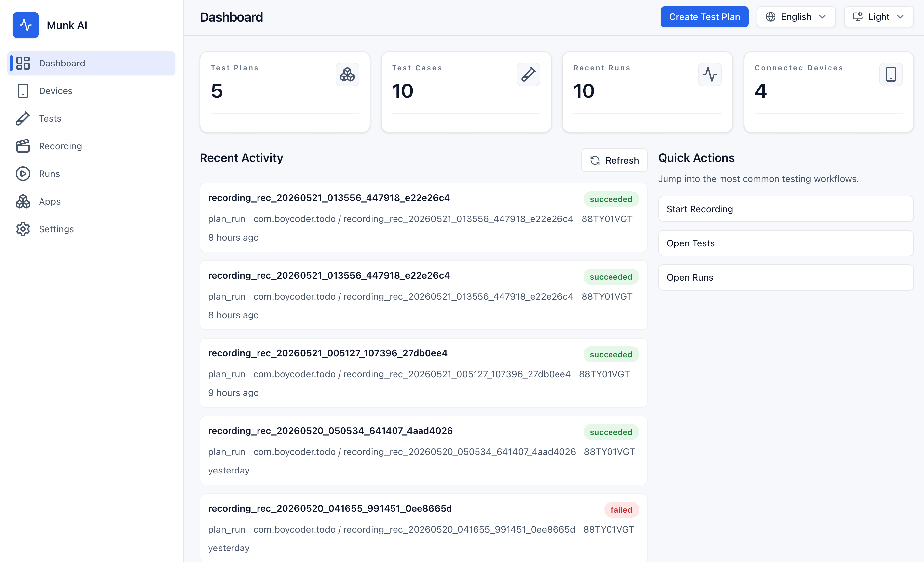This screenshot has width=924, height=562.
Task: Click the Quick Actions heading
Action: click(x=696, y=158)
